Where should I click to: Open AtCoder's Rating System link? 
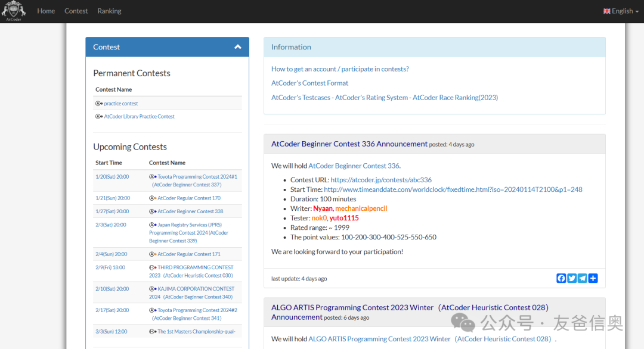click(x=371, y=98)
